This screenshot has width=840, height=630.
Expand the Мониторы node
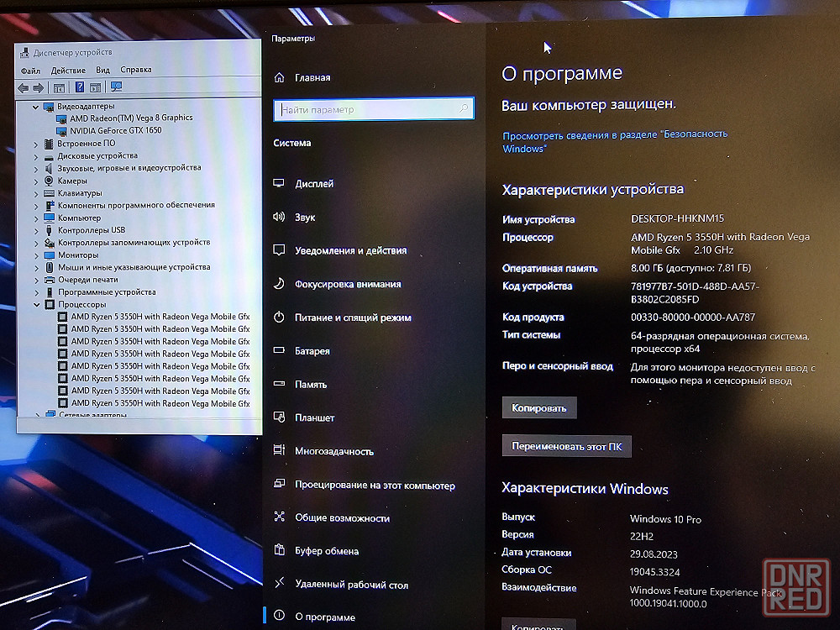(x=36, y=255)
